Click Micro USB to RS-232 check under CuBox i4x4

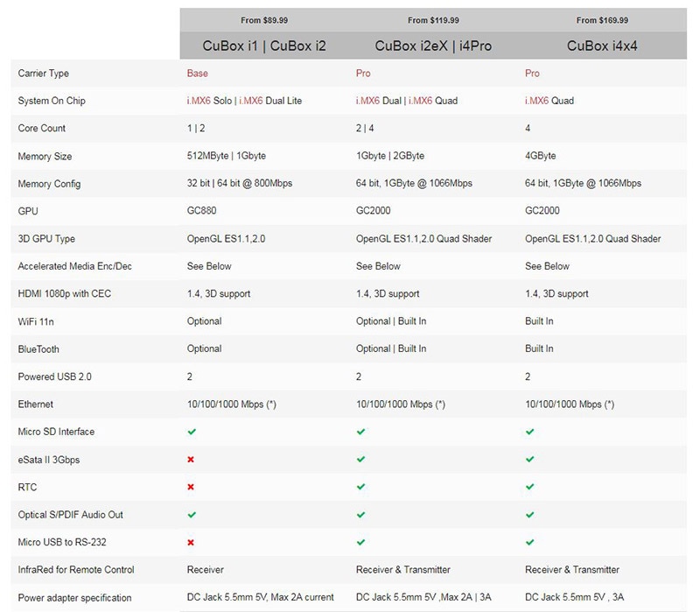pyautogui.click(x=529, y=543)
